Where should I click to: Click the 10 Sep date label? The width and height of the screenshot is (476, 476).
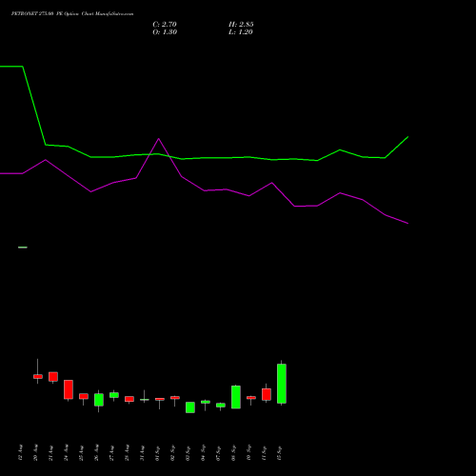tap(248, 452)
